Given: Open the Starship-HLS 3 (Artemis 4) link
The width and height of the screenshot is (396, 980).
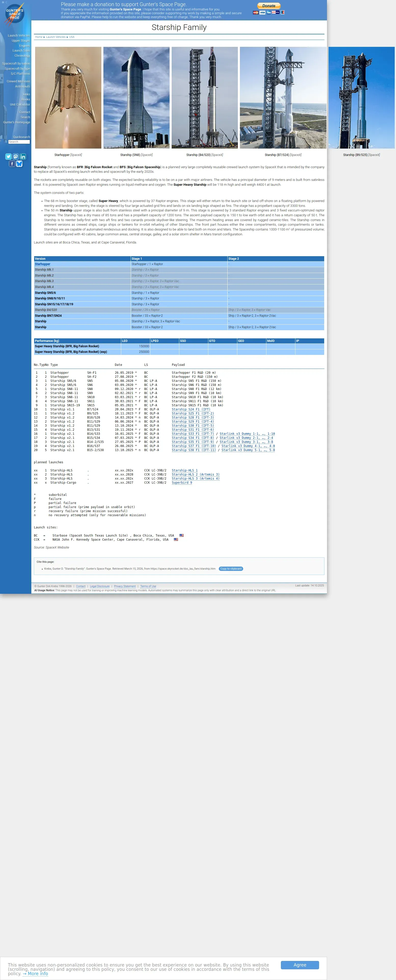Looking at the screenshot, I should click(x=196, y=479).
